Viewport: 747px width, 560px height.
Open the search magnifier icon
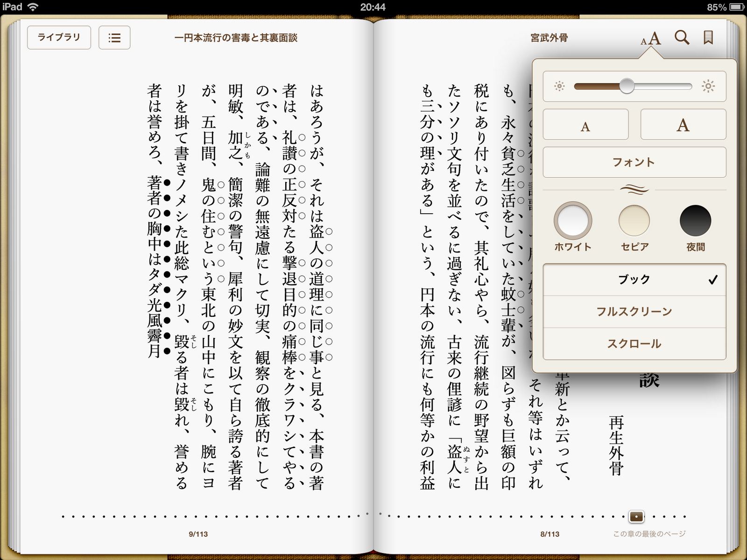682,37
